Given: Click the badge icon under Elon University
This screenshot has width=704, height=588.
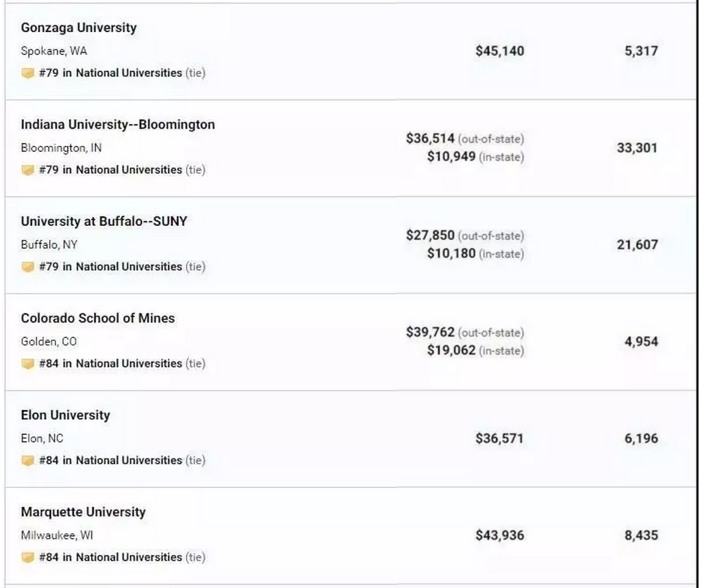Looking at the screenshot, I should tap(27, 461).
